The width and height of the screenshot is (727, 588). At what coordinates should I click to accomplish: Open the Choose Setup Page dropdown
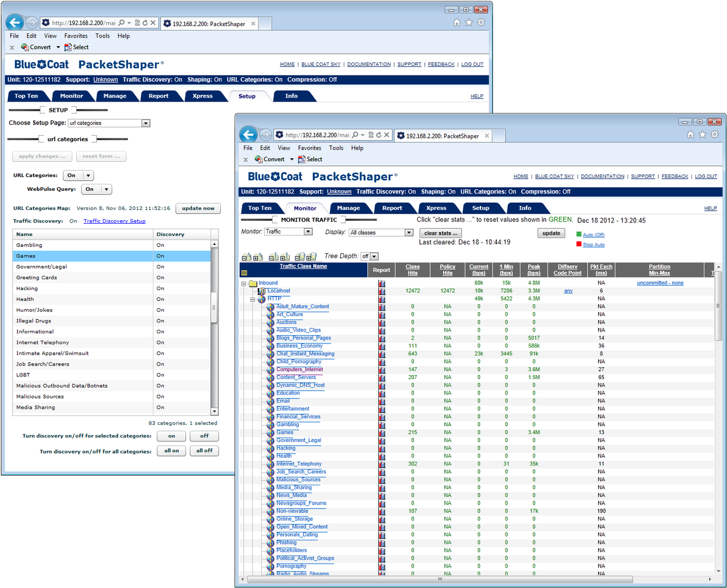pyautogui.click(x=109, y=123)
